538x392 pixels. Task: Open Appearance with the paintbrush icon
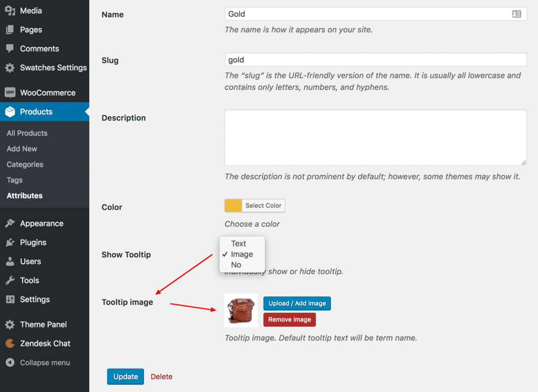[x=9, y=223]
